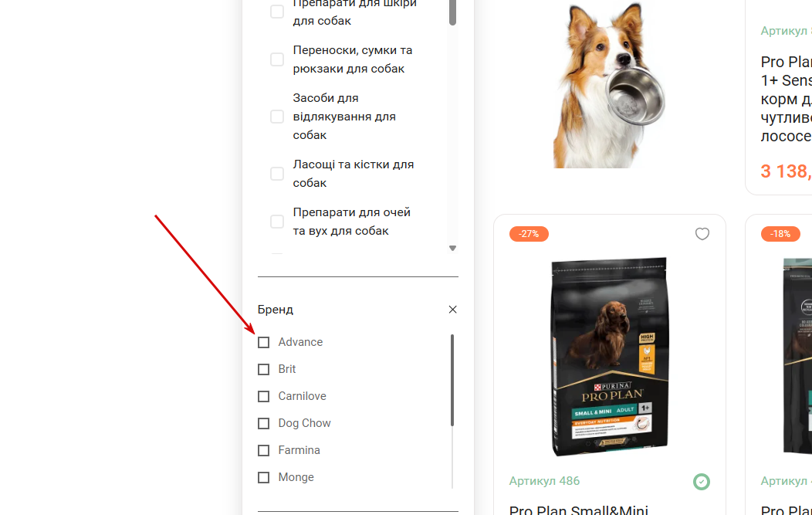Image resolution: width=812 pixels, height=515 pixels.
Task: Click the 'Advance' brand label
Action: click(300, 343)
